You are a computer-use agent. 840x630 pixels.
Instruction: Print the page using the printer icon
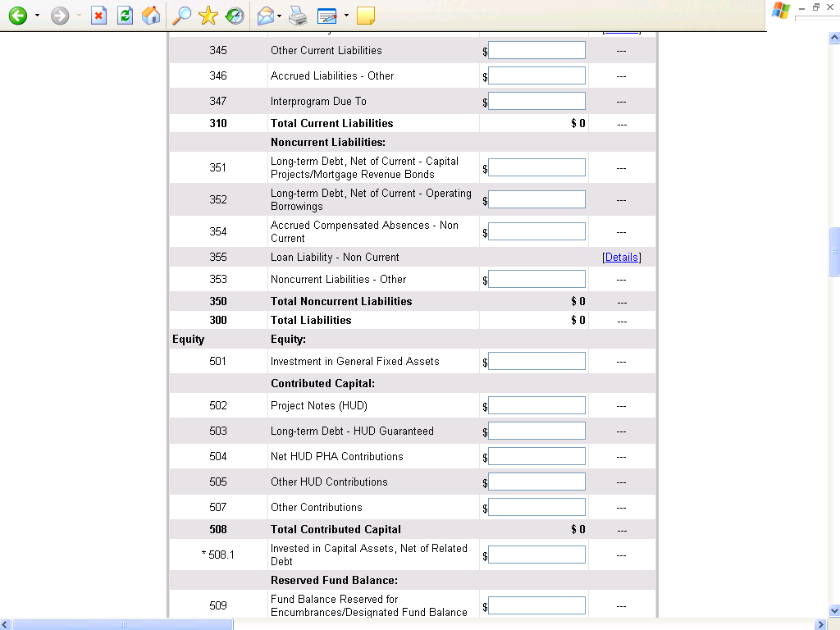(298, 16)
